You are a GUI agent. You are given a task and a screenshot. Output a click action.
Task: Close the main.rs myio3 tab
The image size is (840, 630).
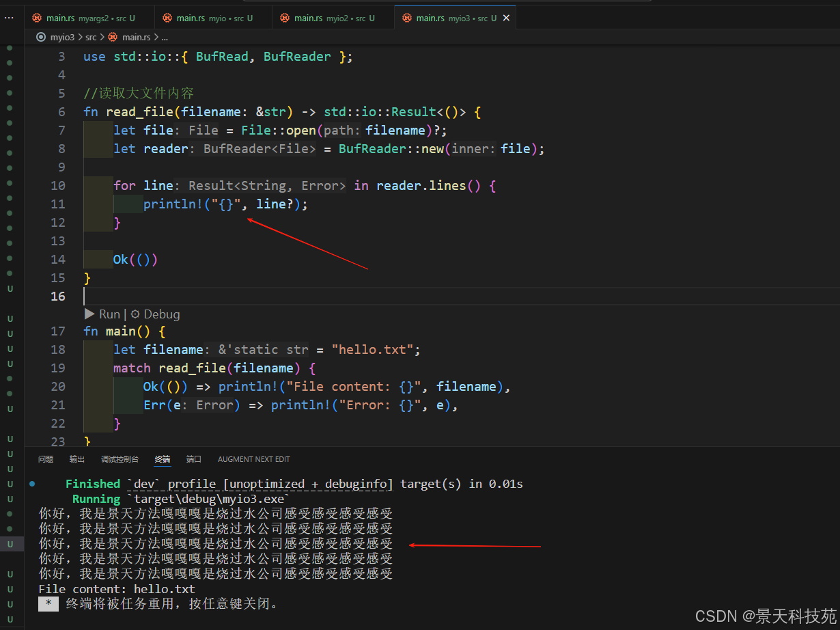pos(506,18)
